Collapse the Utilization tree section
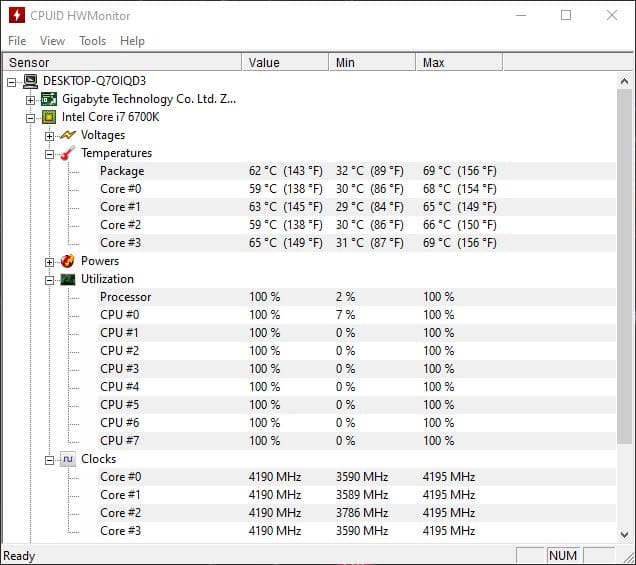This screenshot has height=565, width=636. 50,279
